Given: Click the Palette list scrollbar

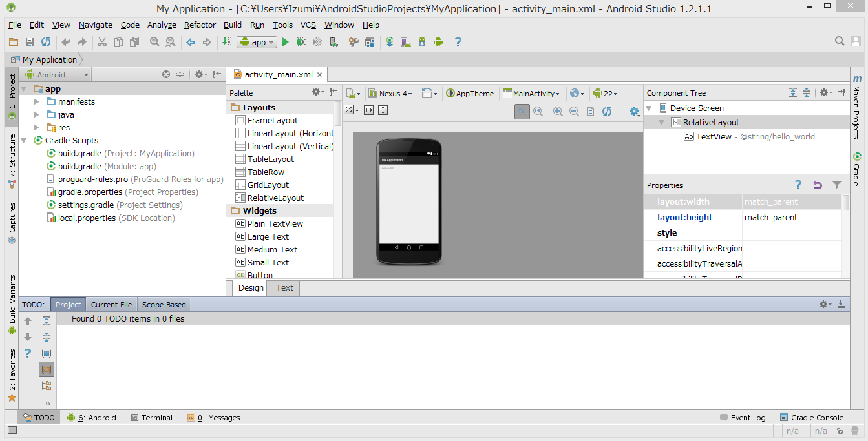Looking at the screenshot, I should [x=337, y=114].
